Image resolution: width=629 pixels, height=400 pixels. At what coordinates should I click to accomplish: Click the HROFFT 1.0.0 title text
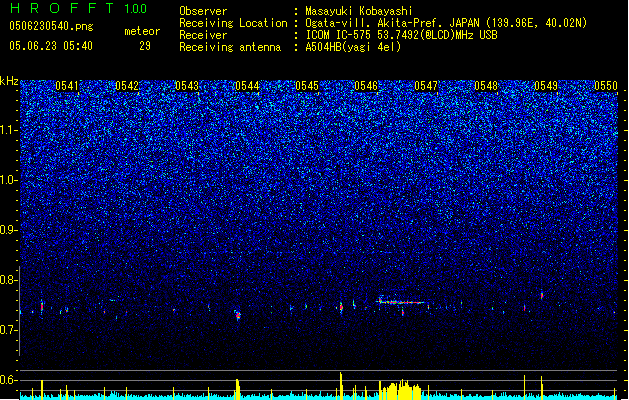pyautogui.click(x=79, y=8)
